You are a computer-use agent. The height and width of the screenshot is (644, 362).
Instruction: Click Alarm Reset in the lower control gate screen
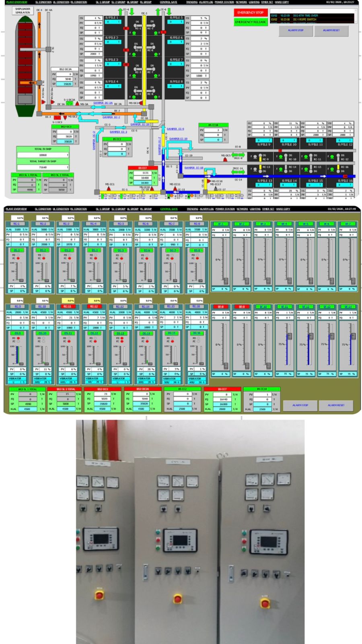pos(335,405)
